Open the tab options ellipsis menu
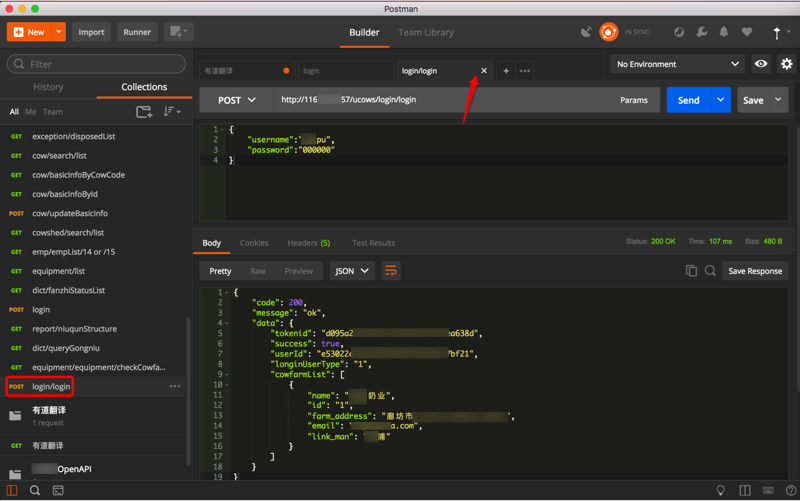The height and width of the screenshot is (501, 800). [524, 71]
